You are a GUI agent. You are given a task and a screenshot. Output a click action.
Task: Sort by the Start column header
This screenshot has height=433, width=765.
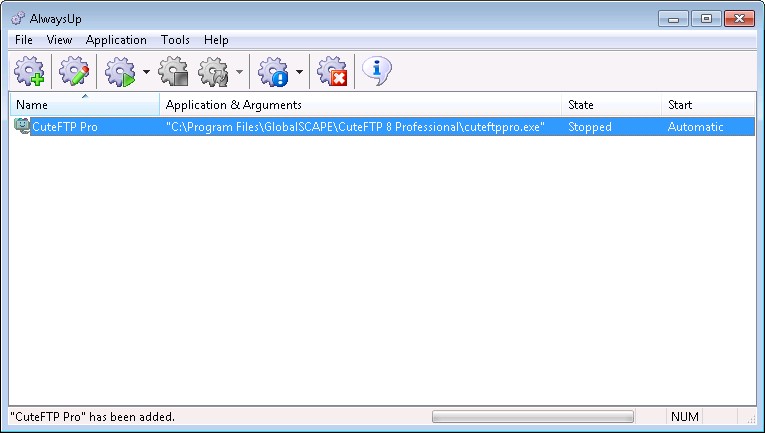tap(708, 104)
